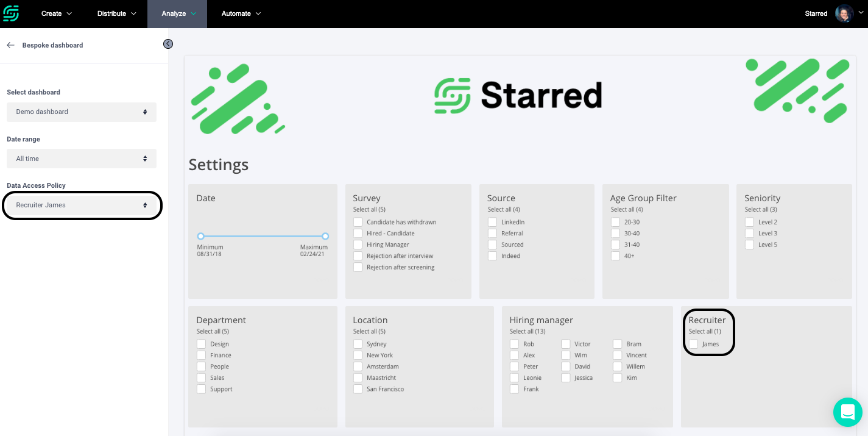This screenshot has width=868, height=436.
Task: Check hiring manager Jessica
Action: [566, 378]
